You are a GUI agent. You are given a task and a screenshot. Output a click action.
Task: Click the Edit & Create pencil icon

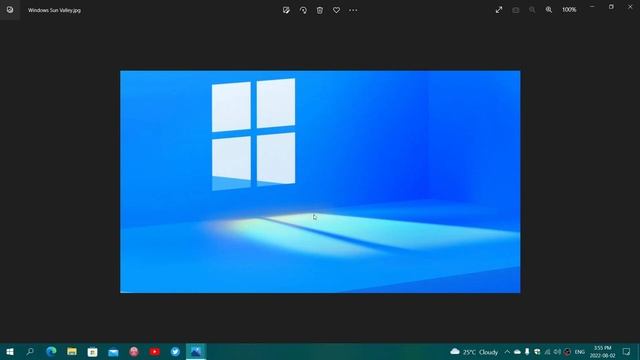tap(286, 10)
